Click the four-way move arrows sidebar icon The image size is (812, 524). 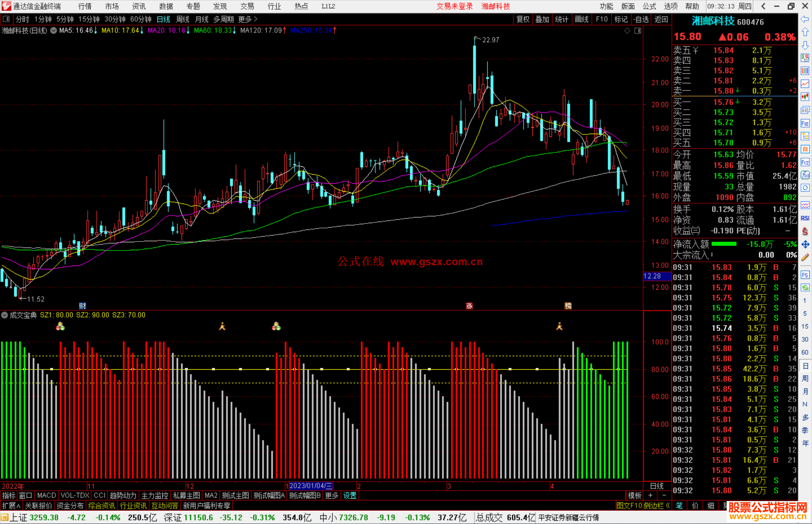[805, 245]
